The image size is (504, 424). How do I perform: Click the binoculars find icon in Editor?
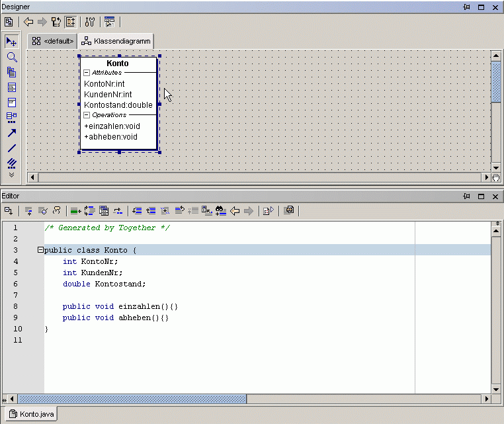coord(221,211)
